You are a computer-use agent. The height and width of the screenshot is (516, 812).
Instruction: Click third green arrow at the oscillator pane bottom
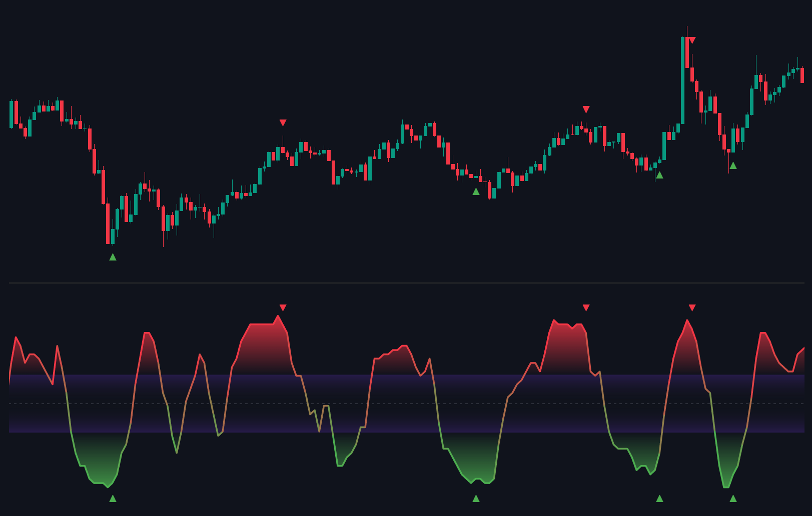click(x=659, y=498)
